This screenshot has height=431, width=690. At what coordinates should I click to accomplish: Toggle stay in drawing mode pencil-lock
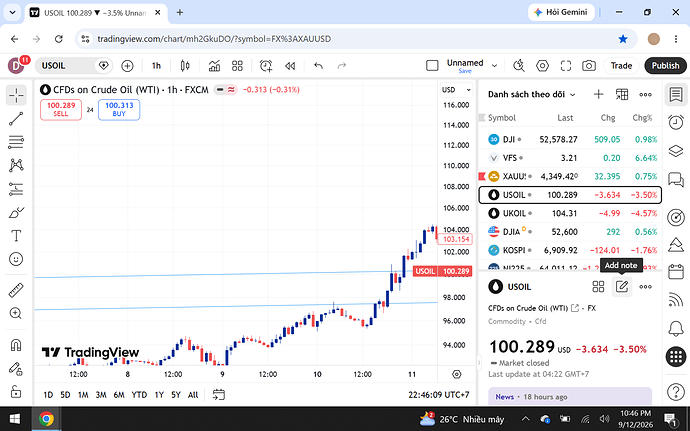click(16, 368)
